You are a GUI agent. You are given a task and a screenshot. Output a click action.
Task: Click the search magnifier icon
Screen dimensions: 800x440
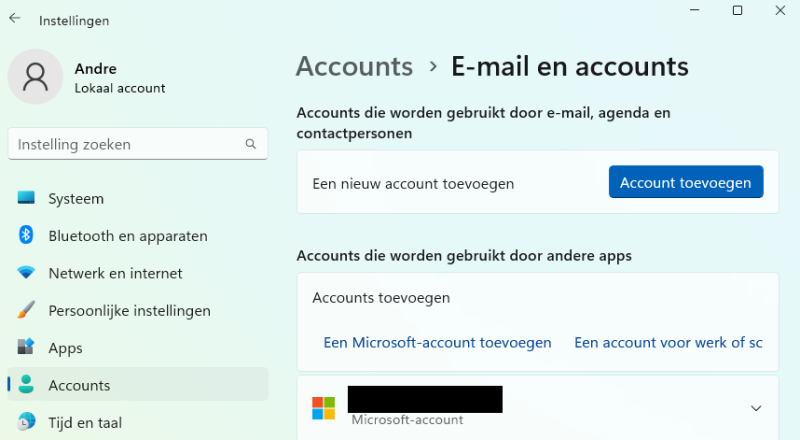point(251,144)
